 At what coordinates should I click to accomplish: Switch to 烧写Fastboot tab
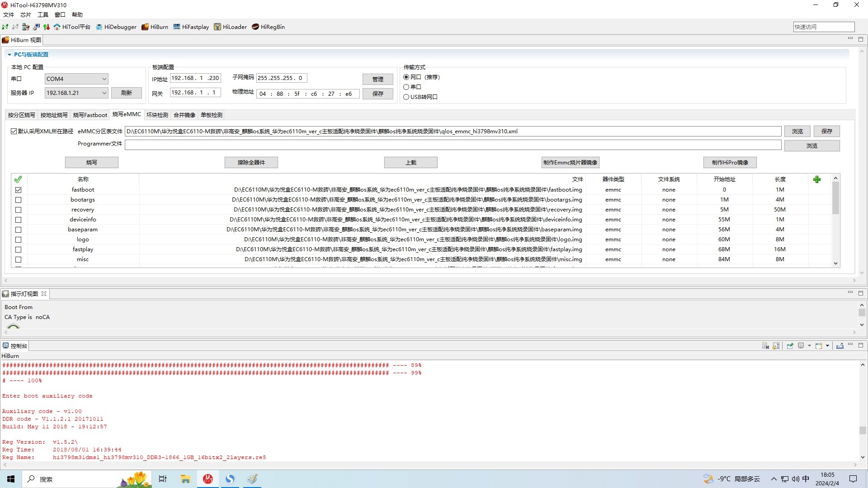pos(90,115)
